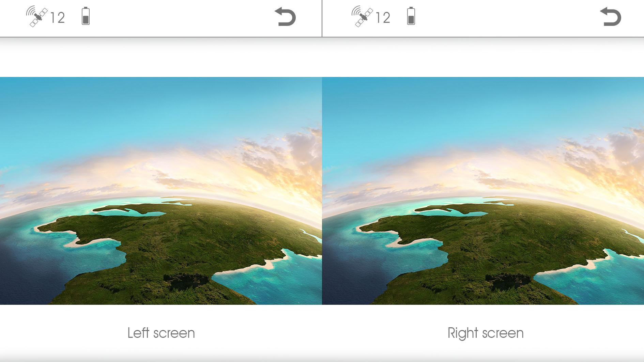
Task: Tap the GPS satellite icon on left screen
Action: tap(37, 16)
